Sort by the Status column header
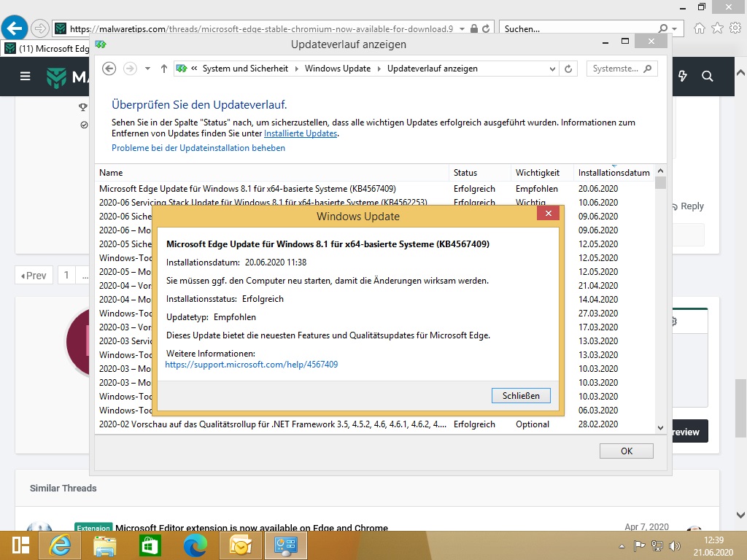 tap(479, 173)
